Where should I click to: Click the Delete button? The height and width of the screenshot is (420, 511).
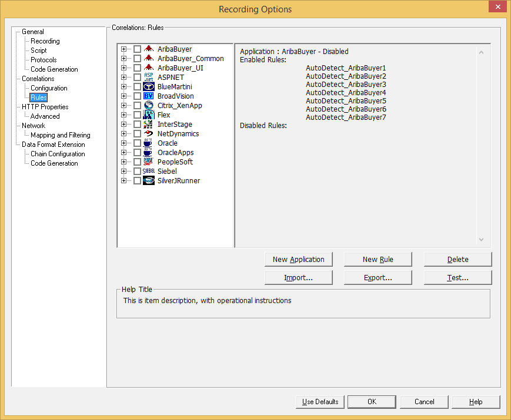[x=458, y=260]
